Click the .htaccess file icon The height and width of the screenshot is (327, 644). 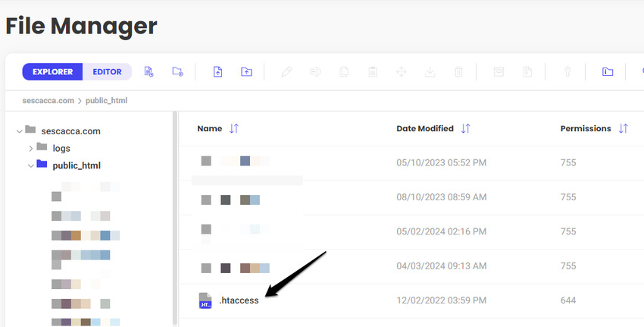[205, 300]
